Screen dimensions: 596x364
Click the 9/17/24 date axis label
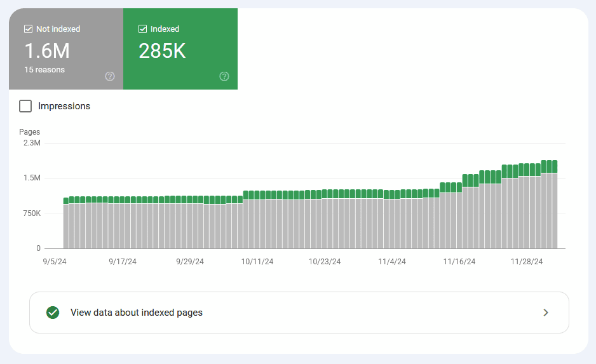pyautogui.click(x=123, y=261)
